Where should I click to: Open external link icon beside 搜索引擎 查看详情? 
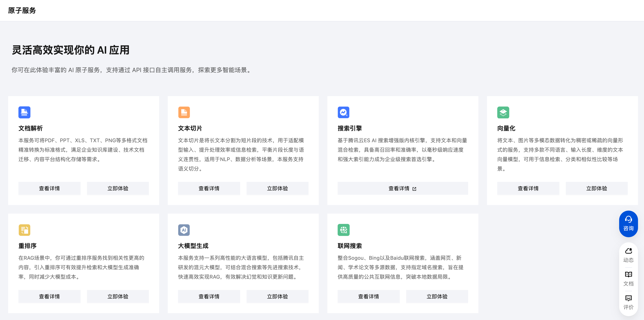(x=414, y=189)
